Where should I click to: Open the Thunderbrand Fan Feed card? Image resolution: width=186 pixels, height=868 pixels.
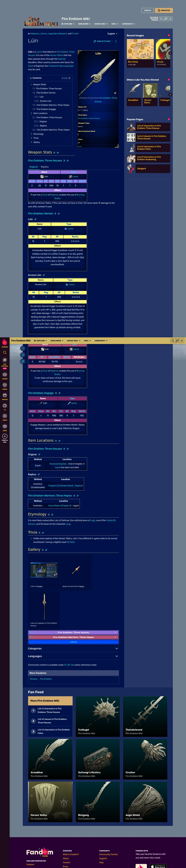pyautogui.click(x=145, y=717)
